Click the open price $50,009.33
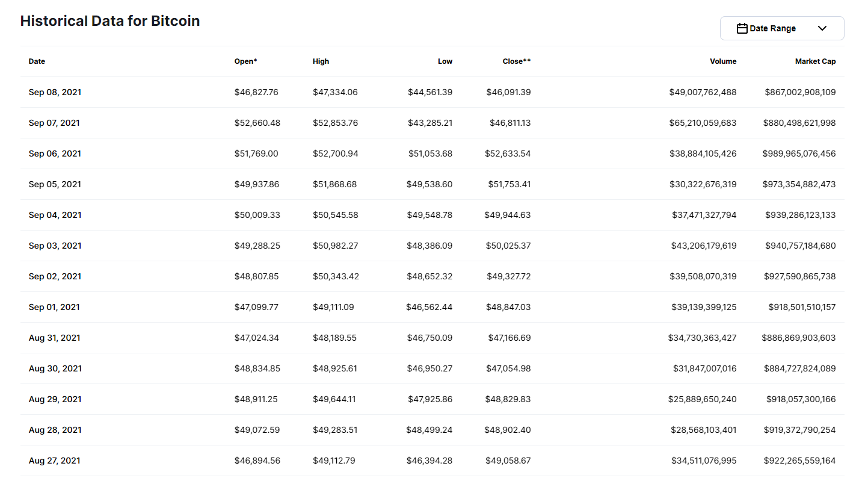The height and width of the screenshot is (481, 868). point(257,215)
